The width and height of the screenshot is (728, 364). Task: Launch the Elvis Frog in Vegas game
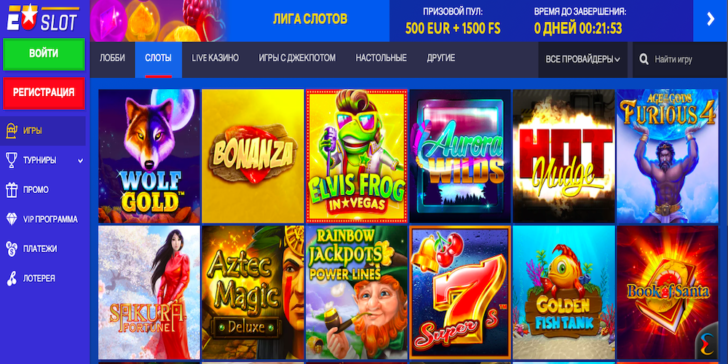[356, 156]
